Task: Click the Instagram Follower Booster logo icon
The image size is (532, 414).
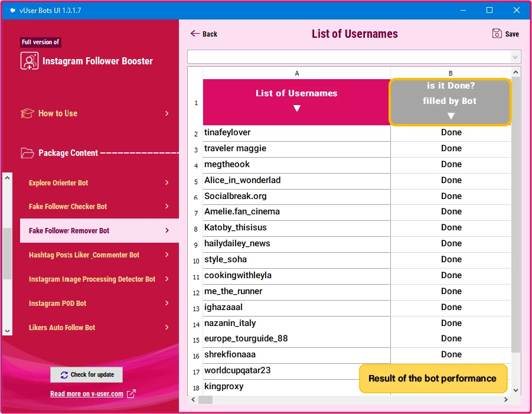Action: tap(30, 61)
